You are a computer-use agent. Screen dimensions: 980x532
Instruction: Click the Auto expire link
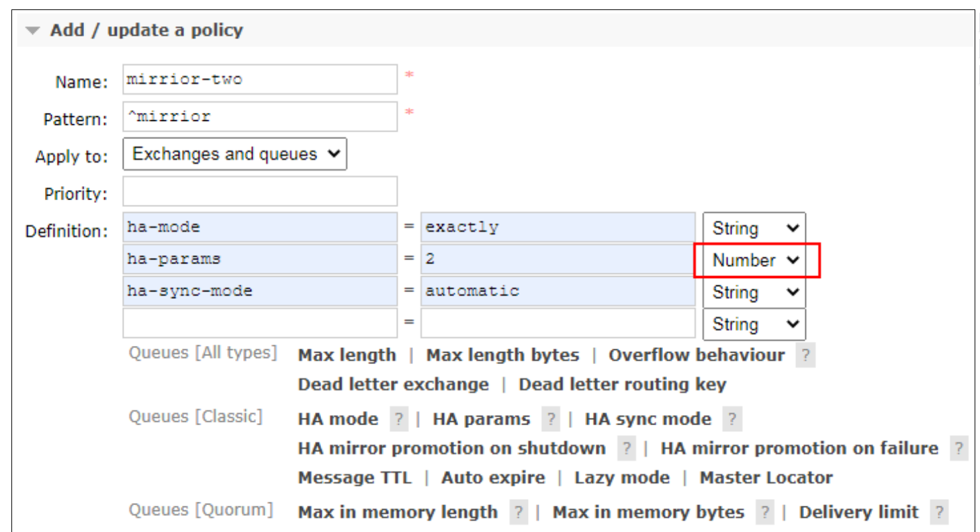pos(493,478)
